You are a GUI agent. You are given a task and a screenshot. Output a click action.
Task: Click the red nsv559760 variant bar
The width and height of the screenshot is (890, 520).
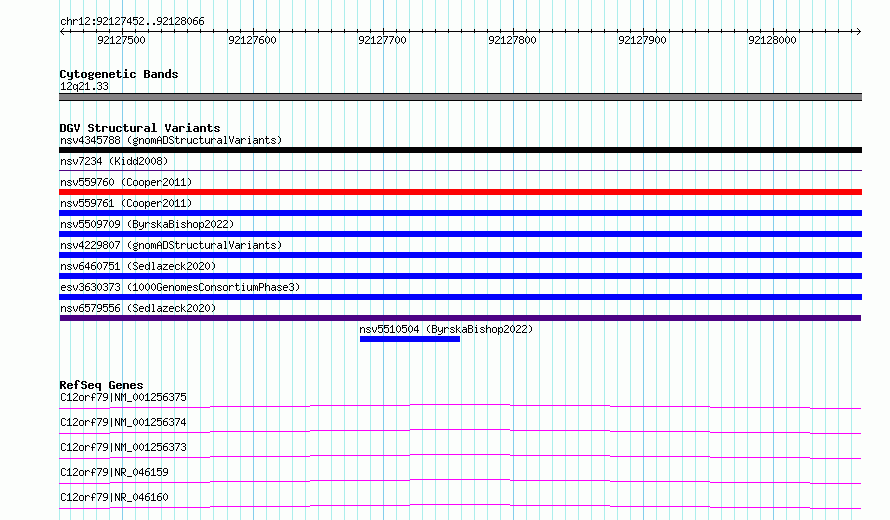(x=460, y=192)
